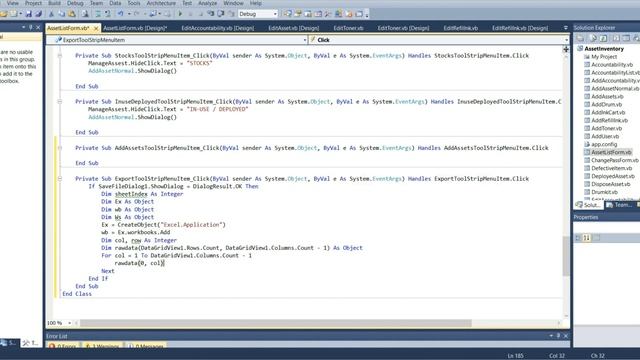Viewport: 640px width, 360px height.
Task: Click the Cut scissors icon
Action: (x=51, y=14)
